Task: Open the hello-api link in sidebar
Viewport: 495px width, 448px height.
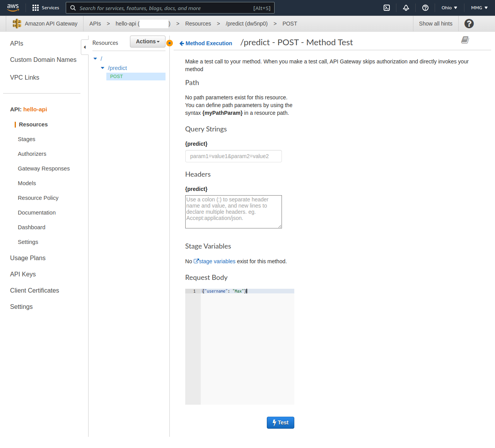Action: [x=35, y=109]
